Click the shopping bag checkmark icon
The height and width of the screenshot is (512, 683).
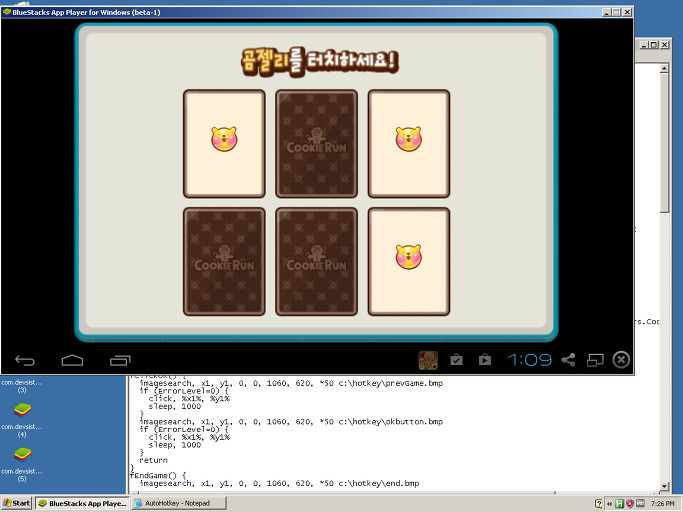[x=456, y=360]
